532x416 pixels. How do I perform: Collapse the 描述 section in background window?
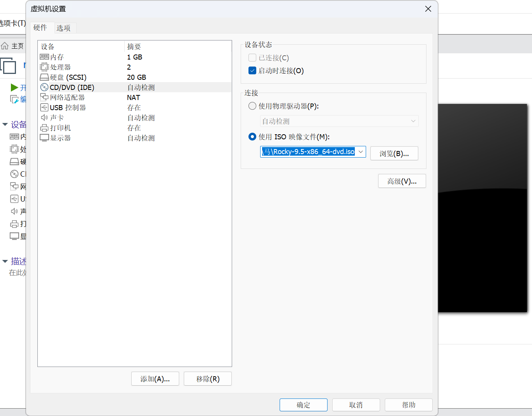pos(5,261)
